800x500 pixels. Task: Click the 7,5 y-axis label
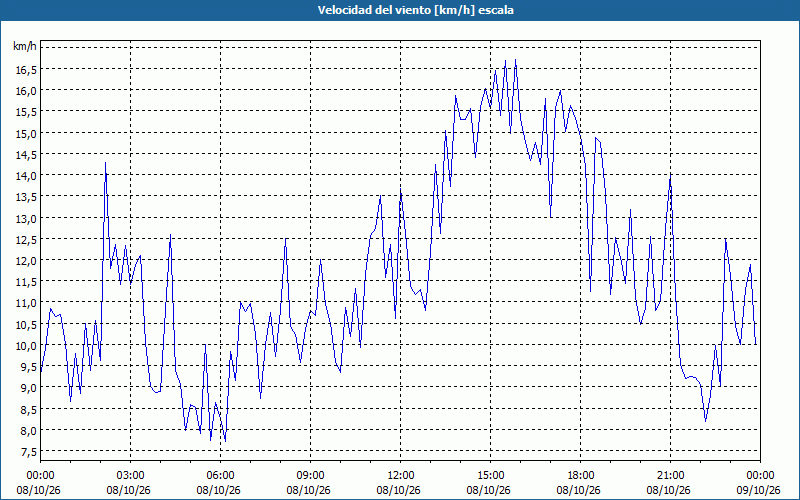tap(29, 452)
